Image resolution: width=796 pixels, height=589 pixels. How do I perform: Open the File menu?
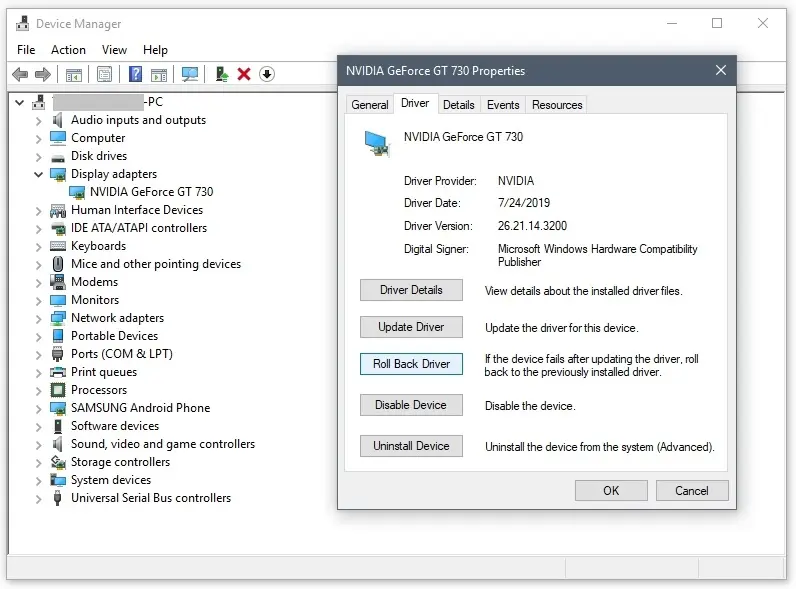pos(26,50)
